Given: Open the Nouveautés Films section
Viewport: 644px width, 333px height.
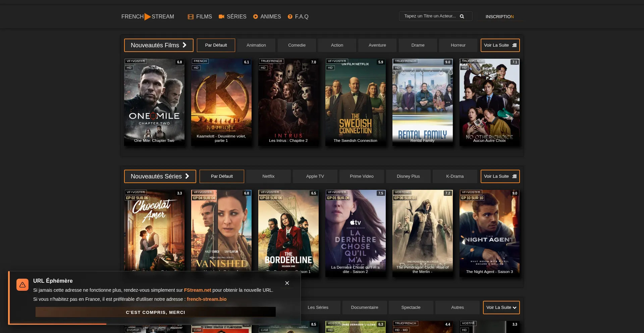Looking at the screenshot, I should click(159, 45).
